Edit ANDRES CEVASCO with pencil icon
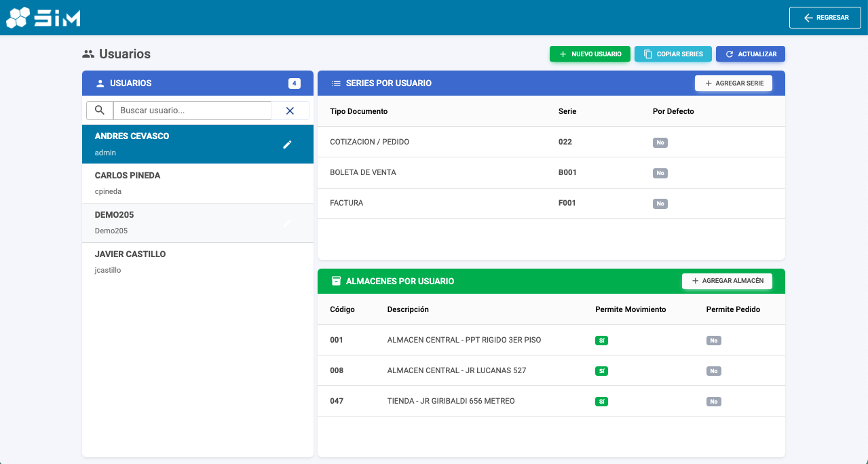868x464 pixels. coord(287,144)
